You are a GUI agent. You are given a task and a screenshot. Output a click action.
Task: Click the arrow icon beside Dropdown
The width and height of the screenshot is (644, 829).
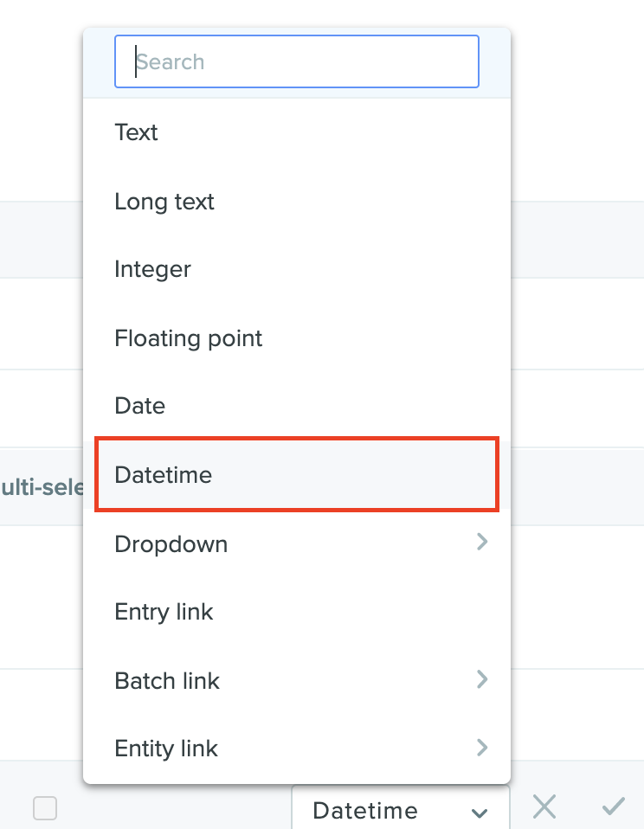tap(481, 542)
